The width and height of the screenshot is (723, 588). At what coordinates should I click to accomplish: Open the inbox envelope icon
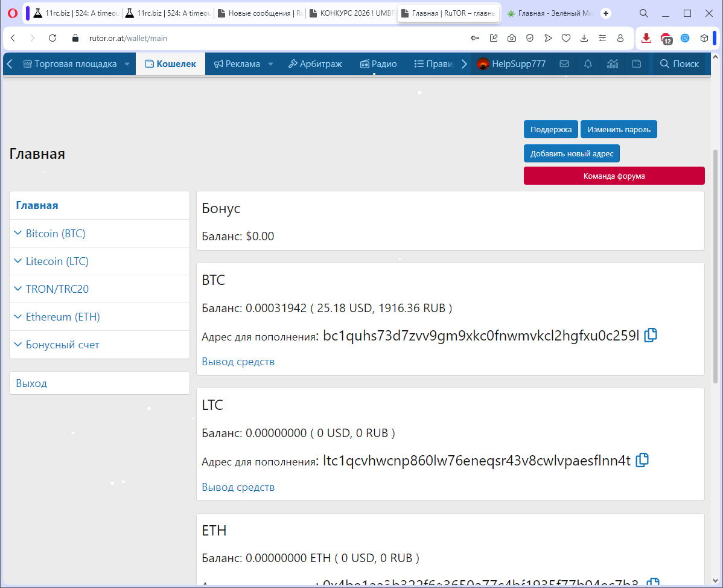[564, 64]
